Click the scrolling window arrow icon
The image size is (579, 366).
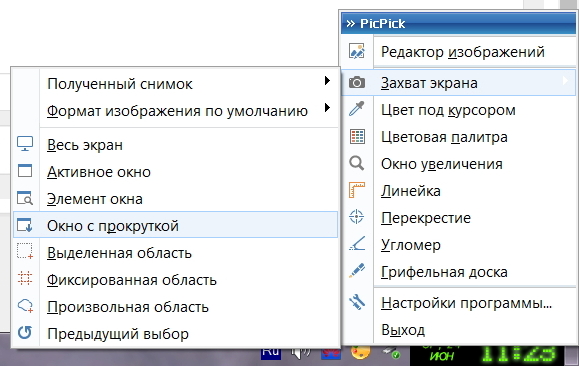(x=25, y=225)
